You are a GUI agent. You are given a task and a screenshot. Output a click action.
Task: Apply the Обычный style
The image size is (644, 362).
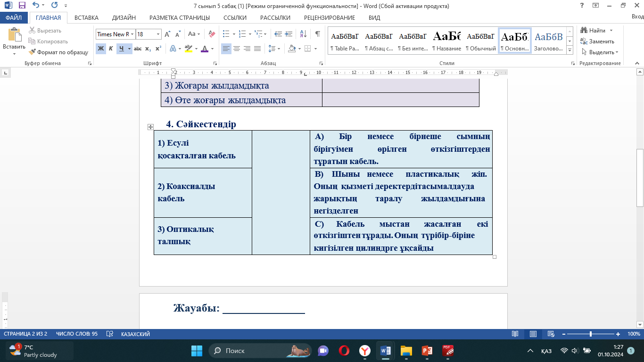tap(481, 41)
